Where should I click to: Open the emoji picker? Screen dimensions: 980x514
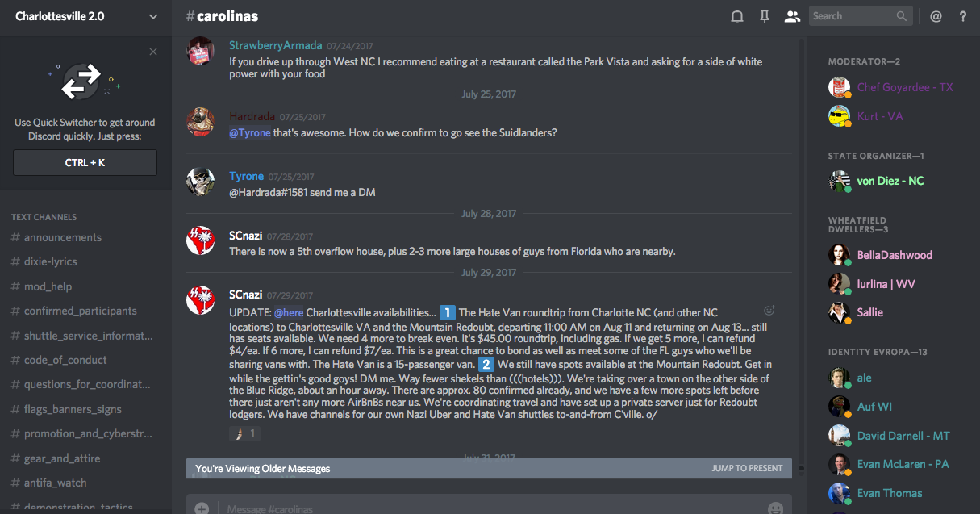coord(775,508)
